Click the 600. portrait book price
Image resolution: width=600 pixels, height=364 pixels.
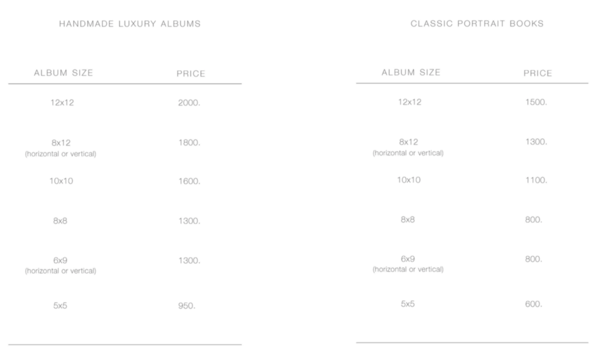[533, 304]
